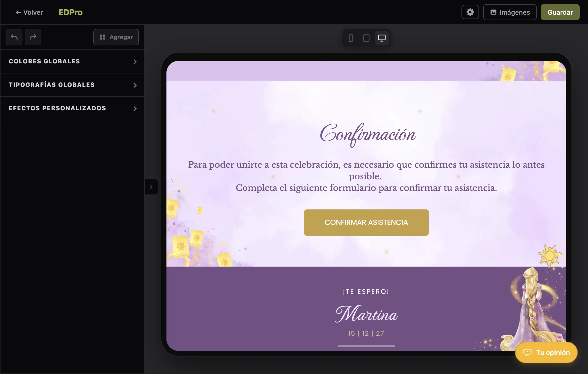Expand Efectos Personalizados section

click(x=72, y=108)
